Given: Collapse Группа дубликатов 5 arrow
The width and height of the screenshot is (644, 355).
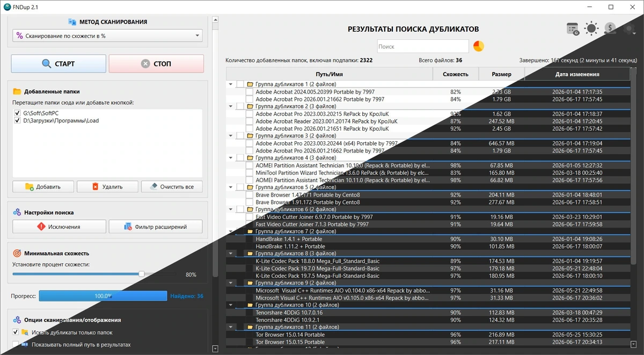Looking at the screenshot, I should [231, 187].
